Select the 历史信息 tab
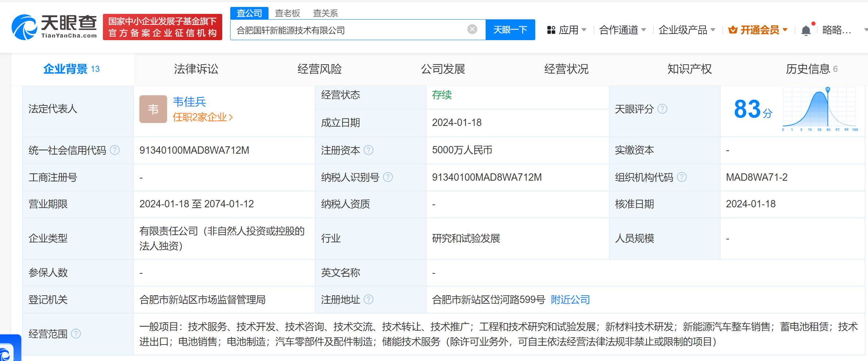Image resolution: width=868 pixels, height=361 pixels. [811, 69]
